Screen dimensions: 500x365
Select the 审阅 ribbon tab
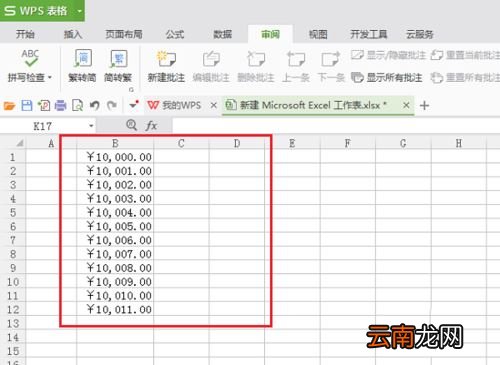270,34
